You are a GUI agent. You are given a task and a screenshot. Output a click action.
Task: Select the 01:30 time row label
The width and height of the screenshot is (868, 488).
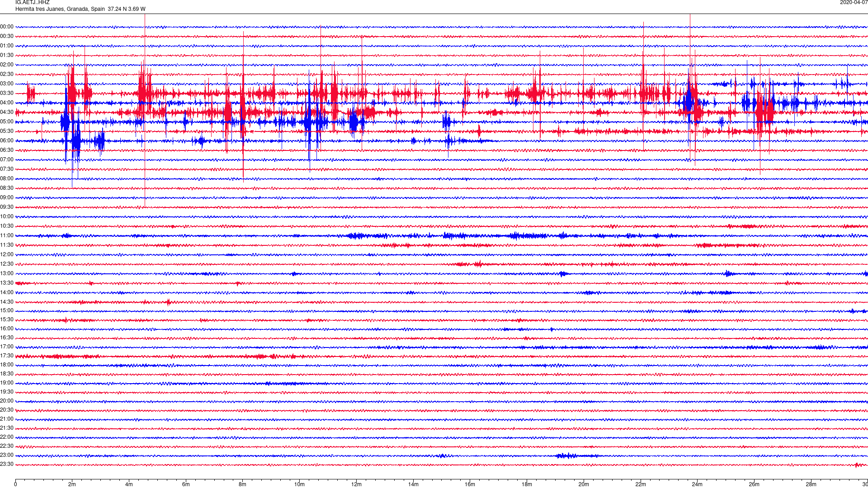7,55
